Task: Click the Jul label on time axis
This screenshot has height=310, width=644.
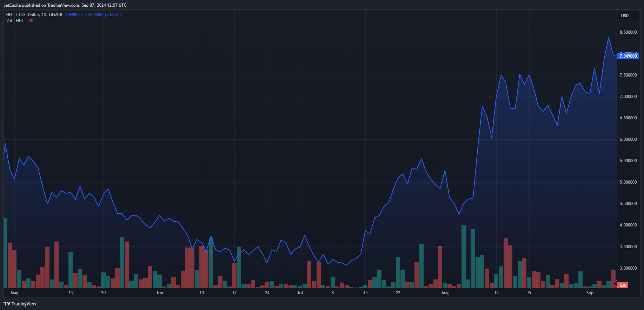Action: click(300, 293)
